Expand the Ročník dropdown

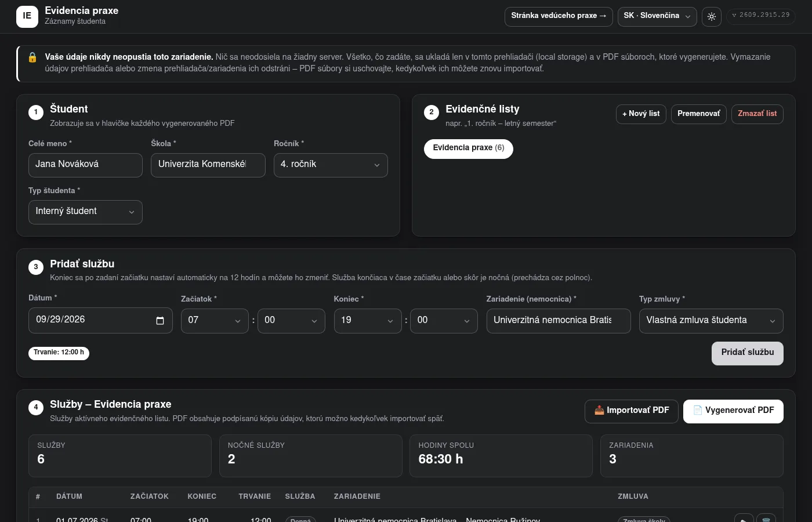coord(331,165)
